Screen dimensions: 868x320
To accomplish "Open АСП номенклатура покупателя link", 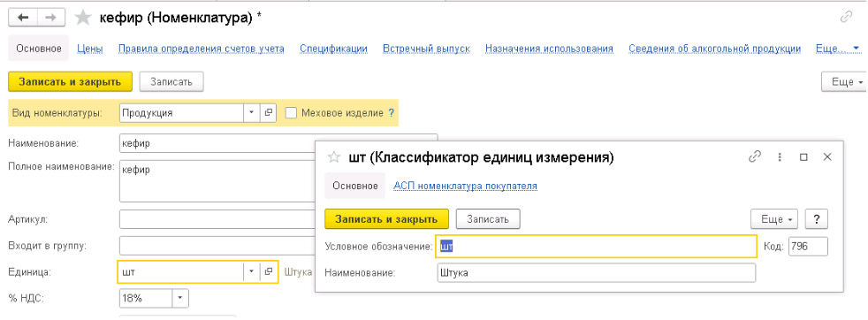I will click(x=465, y=186).
